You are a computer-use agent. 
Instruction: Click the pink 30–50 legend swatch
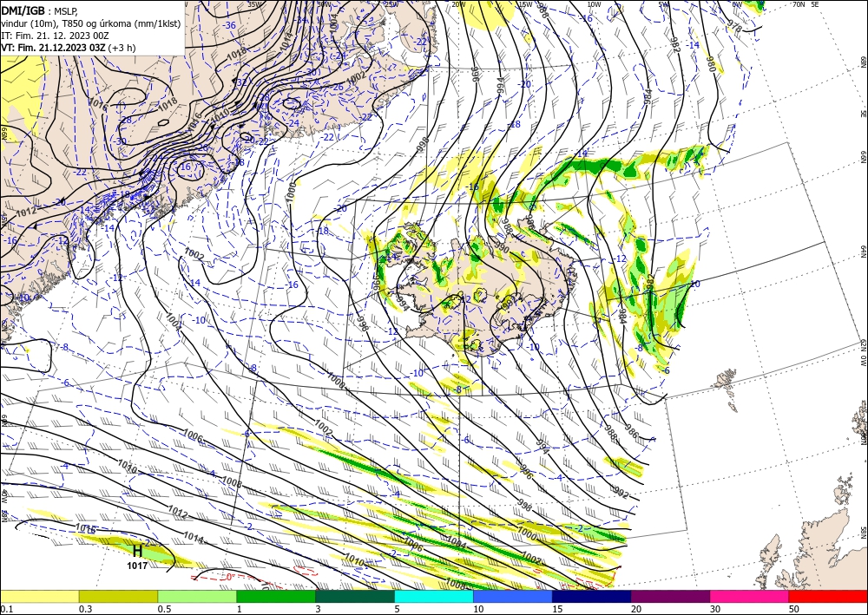click(x=750, y=596)
